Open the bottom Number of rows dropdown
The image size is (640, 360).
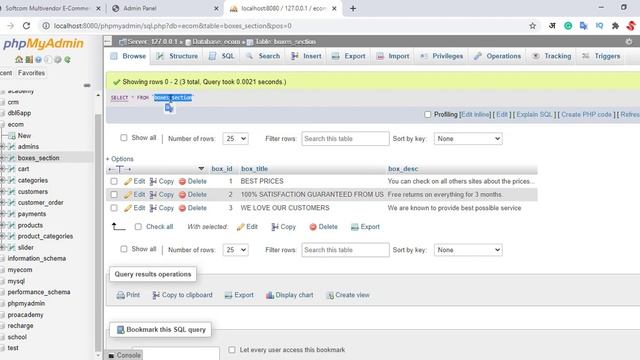236,250
